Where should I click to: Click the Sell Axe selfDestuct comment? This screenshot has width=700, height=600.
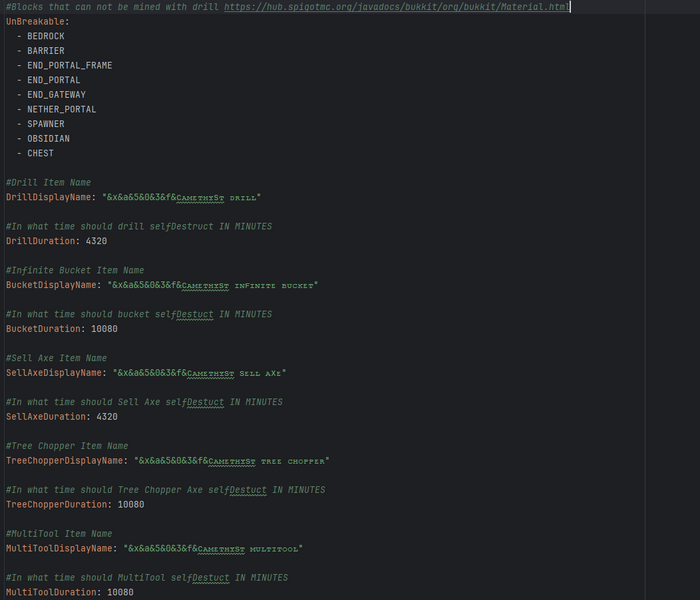(144, 402)
